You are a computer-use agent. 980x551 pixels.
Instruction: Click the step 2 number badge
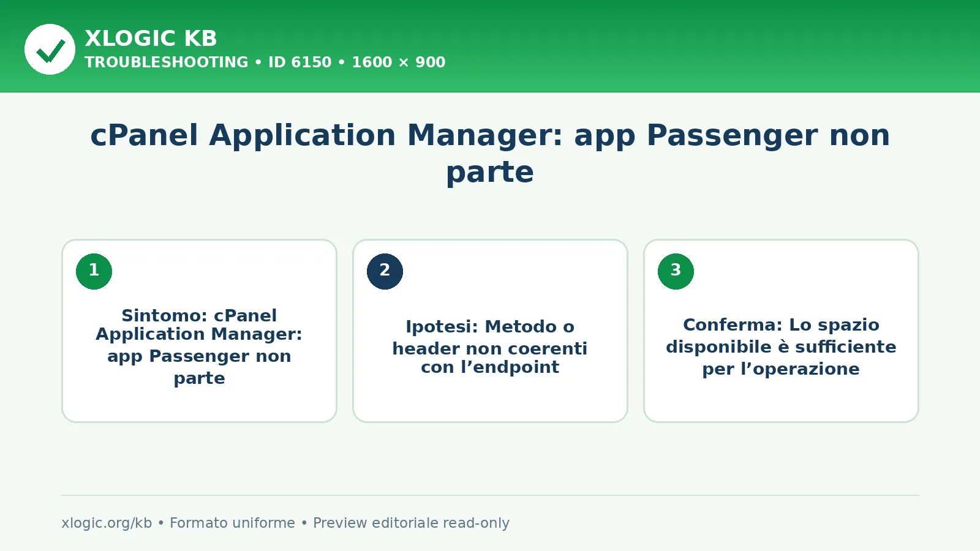[x=385, y=271]
